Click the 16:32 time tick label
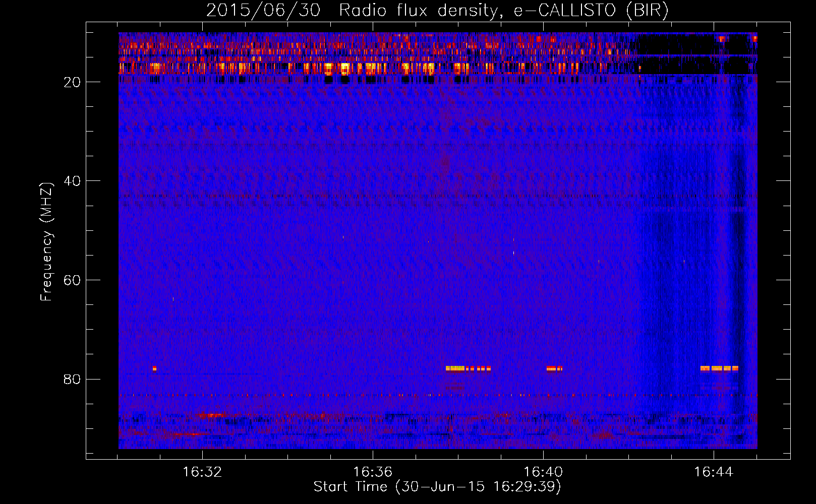Screen dimensions: 816x504 point(202,472)
